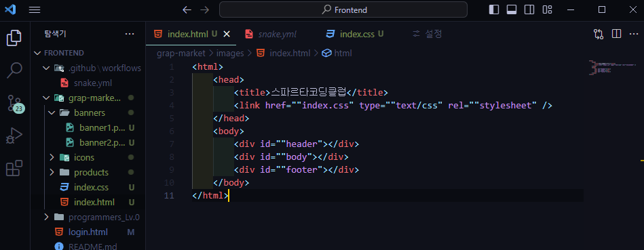Click the opening <body> tag on line 6
Image resolution: width=644 pixels, height=250 pixels.
point(229,131)
